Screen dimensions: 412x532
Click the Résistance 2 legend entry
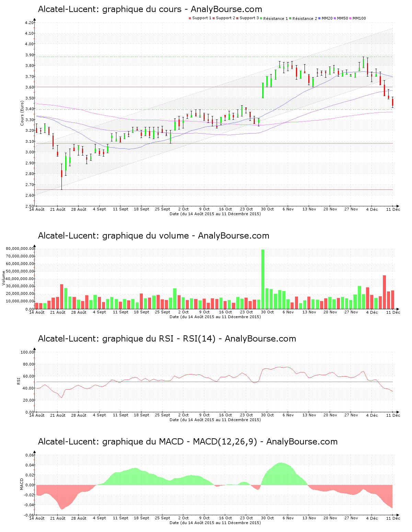[x=303, y=18]
